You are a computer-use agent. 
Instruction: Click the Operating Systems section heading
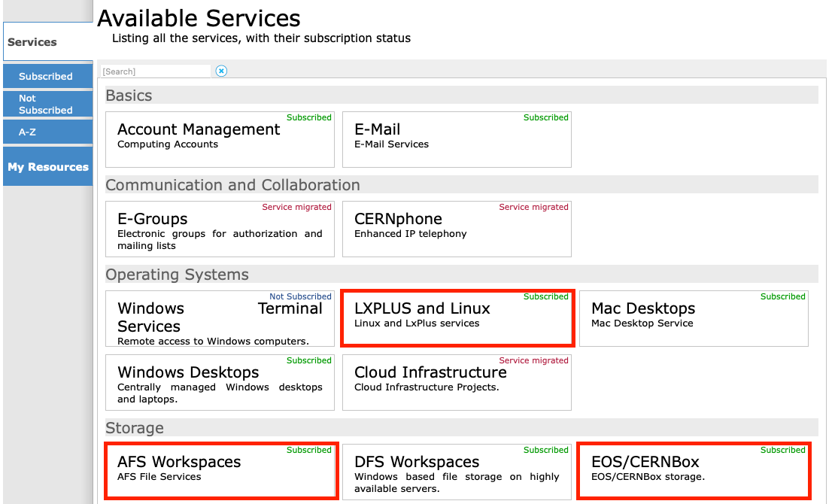[x=177, y=275]
